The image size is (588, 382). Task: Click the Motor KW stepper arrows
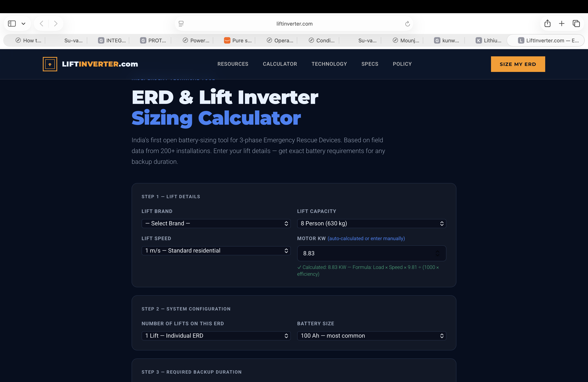click(437, 253)
